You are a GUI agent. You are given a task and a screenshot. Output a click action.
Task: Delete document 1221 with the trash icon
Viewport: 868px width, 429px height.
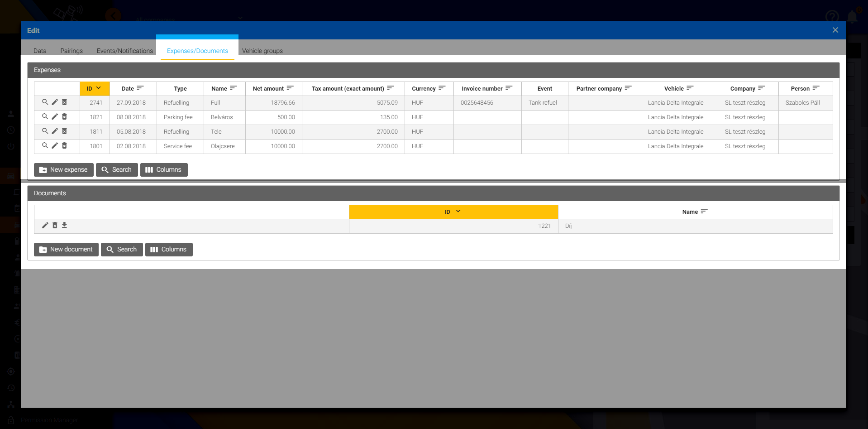pyautogui.click(x=55, y=225)
